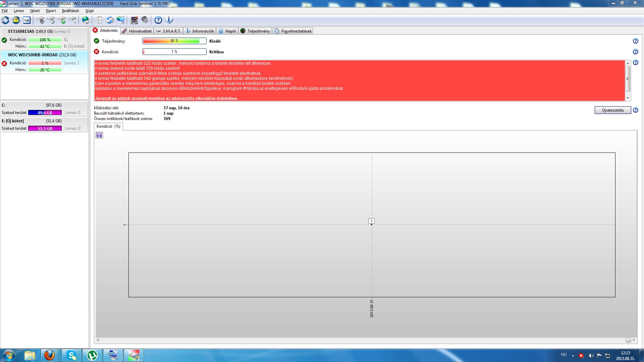Image resolution: width=644 pixels, height=362 pixels.
Task: Click the refresh with warning triangle icon
Action: pos(16,20)
